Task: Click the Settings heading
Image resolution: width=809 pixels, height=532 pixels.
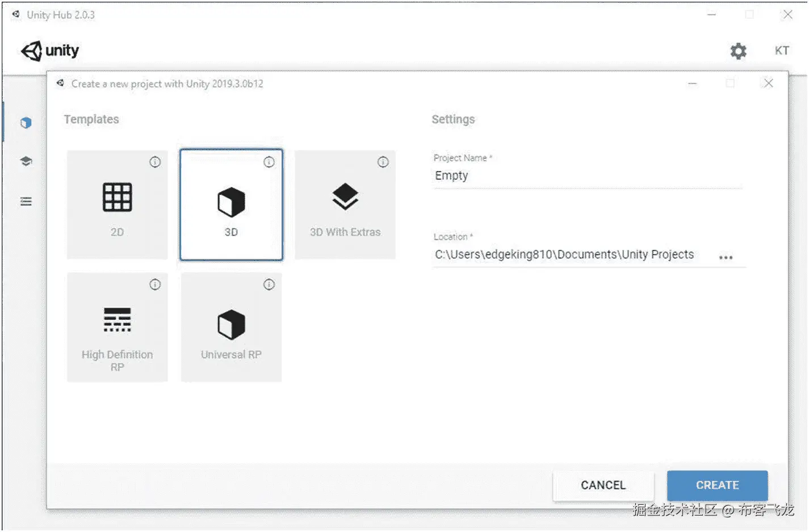Action: tap(453, 119)
